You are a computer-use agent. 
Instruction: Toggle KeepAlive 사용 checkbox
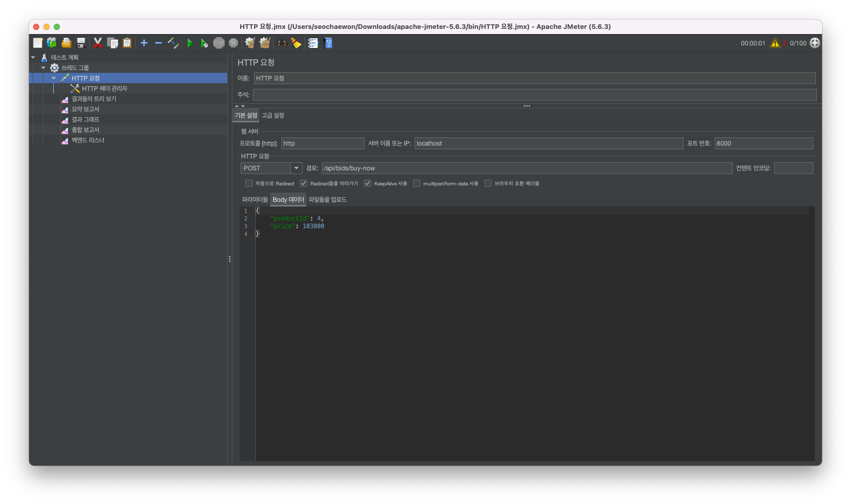(368, 183)
